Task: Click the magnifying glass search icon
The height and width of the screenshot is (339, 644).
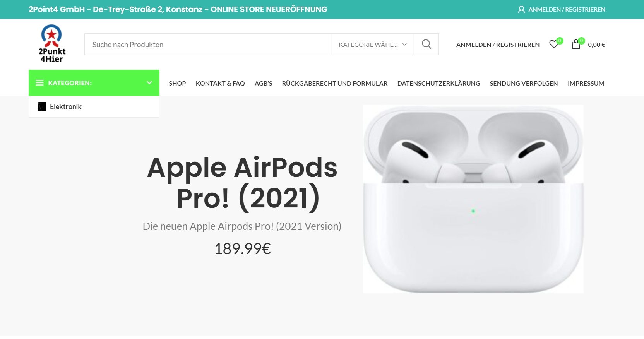Action: click(426, 45)
